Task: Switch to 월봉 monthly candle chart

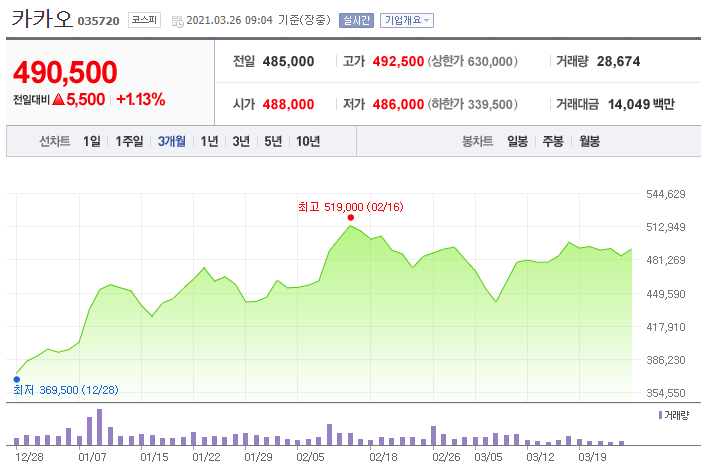Action: pyautogui.click(x=590, y=141)
